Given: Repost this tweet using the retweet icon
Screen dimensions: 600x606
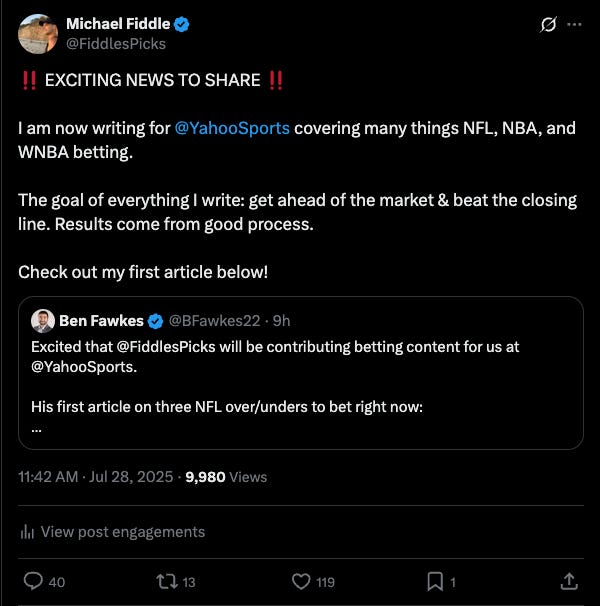Looking at the screenshot, I should [x=167, y=581].
